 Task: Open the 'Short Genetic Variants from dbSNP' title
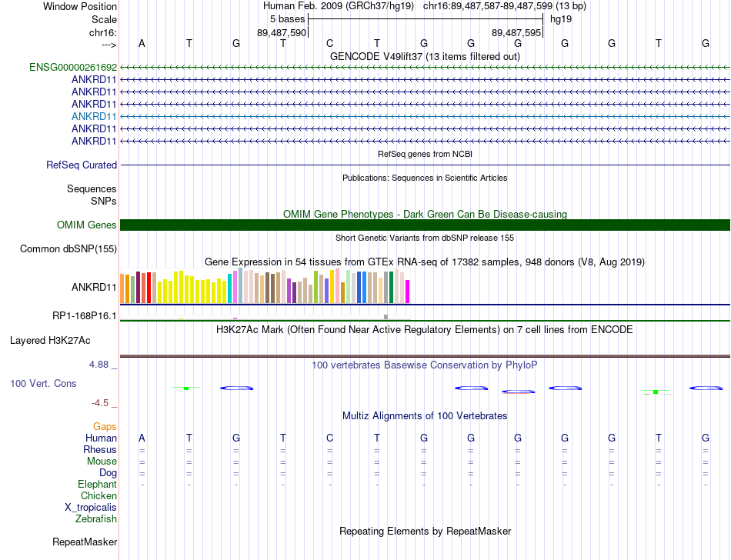pos(425,238)
